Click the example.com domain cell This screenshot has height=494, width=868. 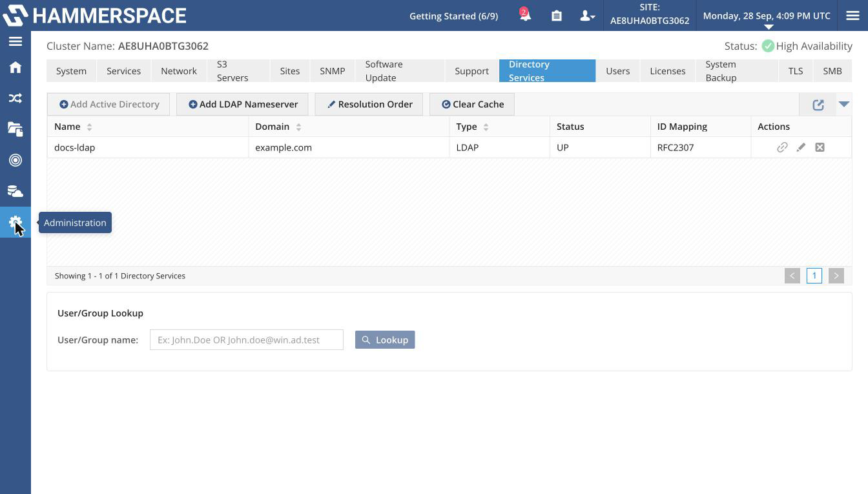pyautogui.click(x=349, y=147)
